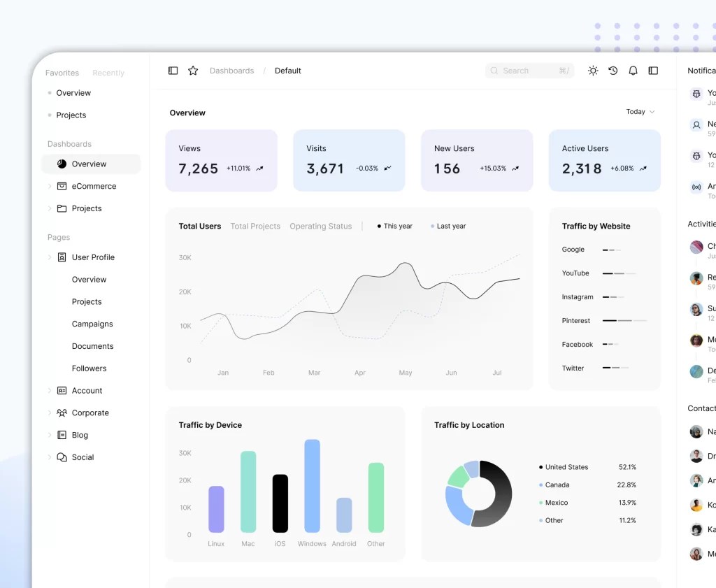The image size is (716, 588).
Task: Click the Blog newspaper icon
Action: click(x=62, y=435)
